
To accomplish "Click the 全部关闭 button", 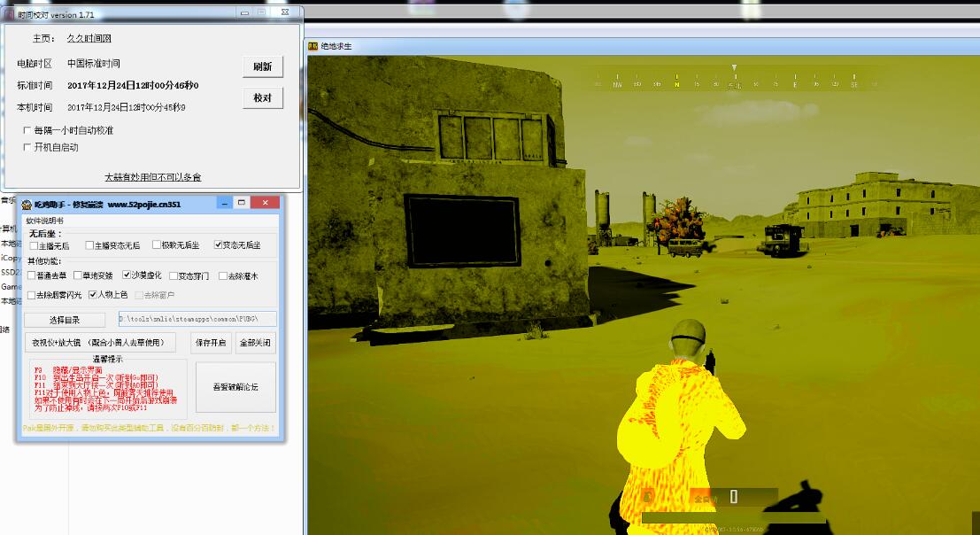I will point(256,343).
